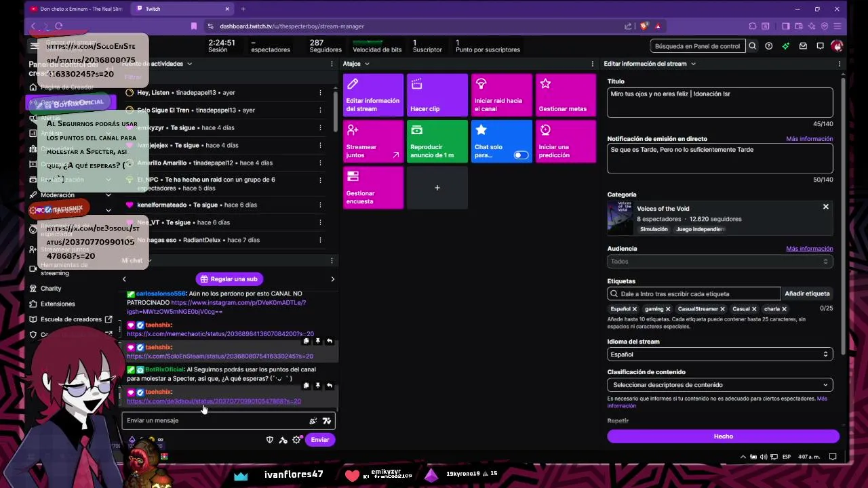Reply to the de3dsoul link chat message
This screenshot has width=868, height=488.
[329, 386]
